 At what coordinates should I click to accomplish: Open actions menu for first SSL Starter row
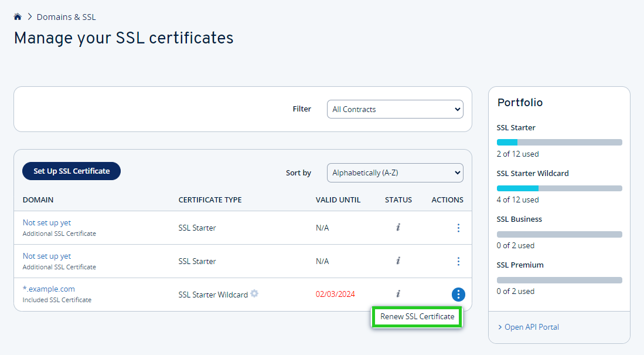(458, 228)
